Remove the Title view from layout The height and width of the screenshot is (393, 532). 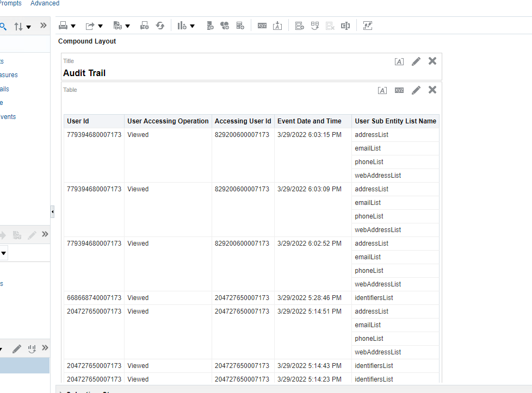[432, 61]
